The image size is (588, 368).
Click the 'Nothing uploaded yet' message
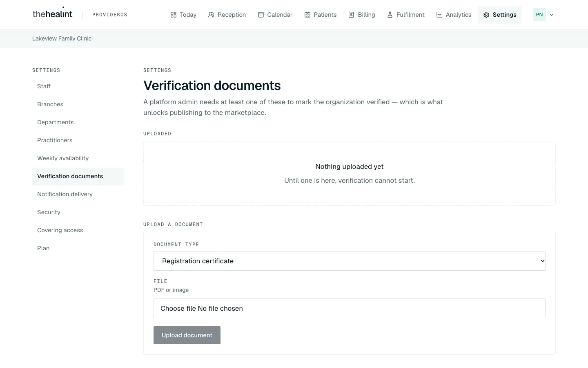(350, 166)
